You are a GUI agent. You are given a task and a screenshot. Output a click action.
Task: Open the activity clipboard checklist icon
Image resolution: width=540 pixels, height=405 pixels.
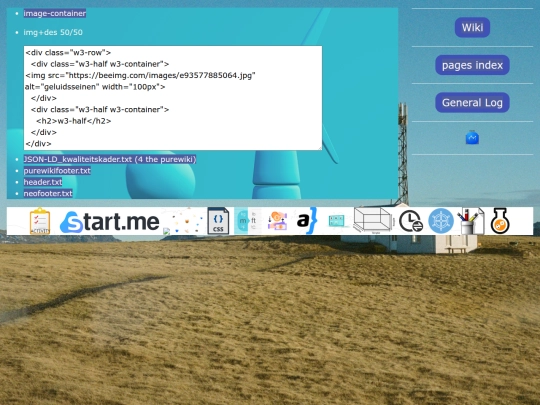[x=40, y=221]
